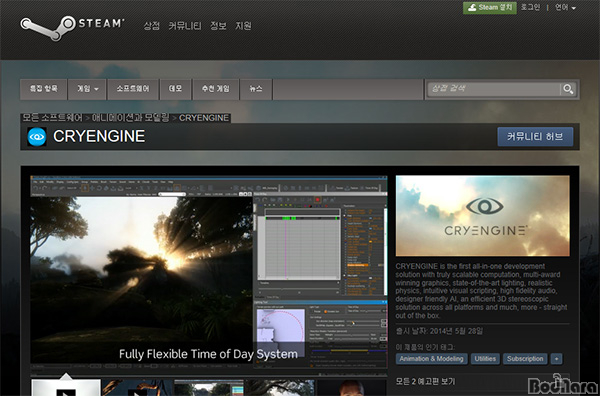Select the Subscription tag
600x396 pixels.
point(525,359)
